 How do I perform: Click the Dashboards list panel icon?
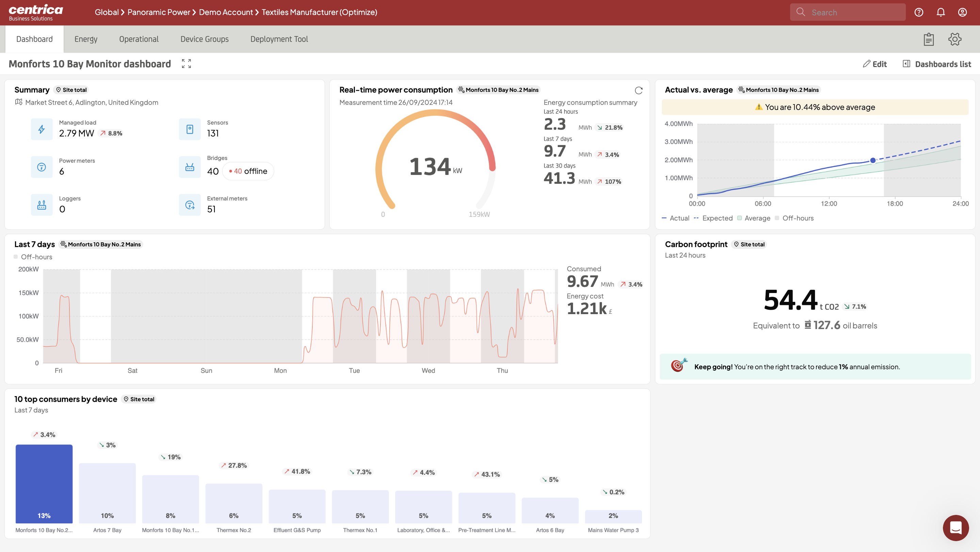pyautogui.click(x=906, y=64)
